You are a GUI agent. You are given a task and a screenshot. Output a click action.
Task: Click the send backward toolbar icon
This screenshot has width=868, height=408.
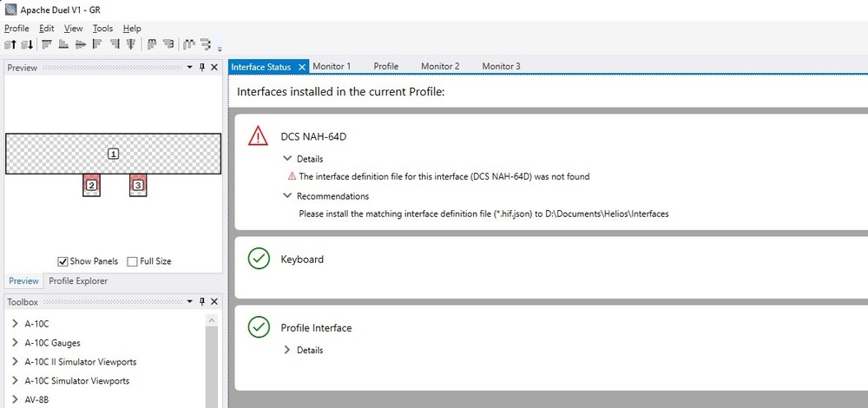click(x=26, y=44)
